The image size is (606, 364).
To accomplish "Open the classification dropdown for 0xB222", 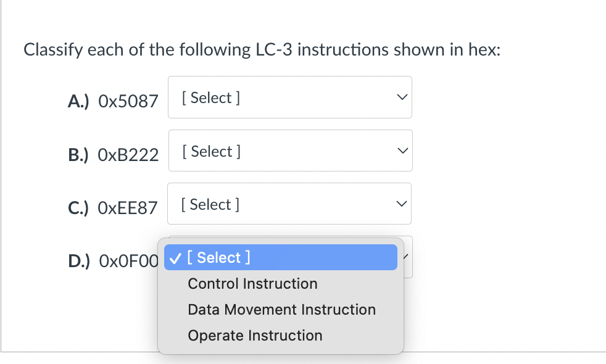I will [x=290, y=150].
